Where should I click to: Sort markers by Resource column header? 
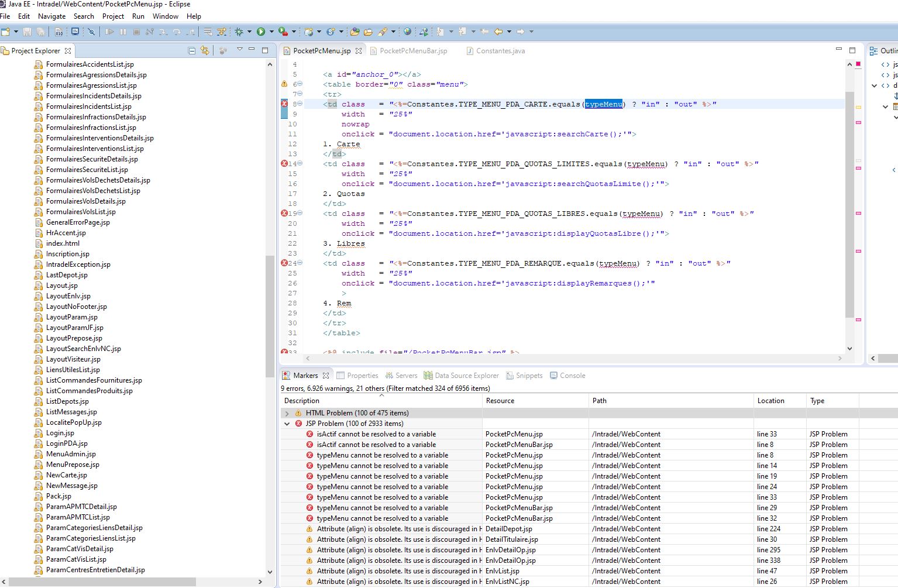click(500, 401)
